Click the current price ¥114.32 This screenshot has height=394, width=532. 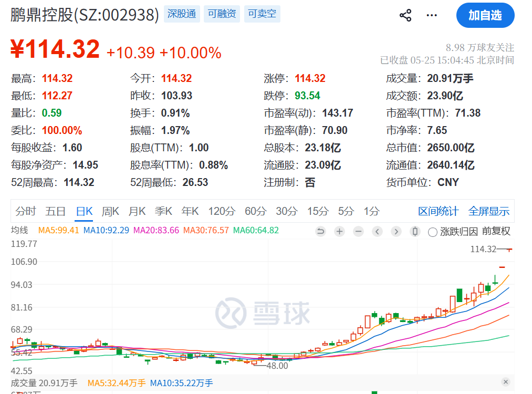tap(55, 49)
